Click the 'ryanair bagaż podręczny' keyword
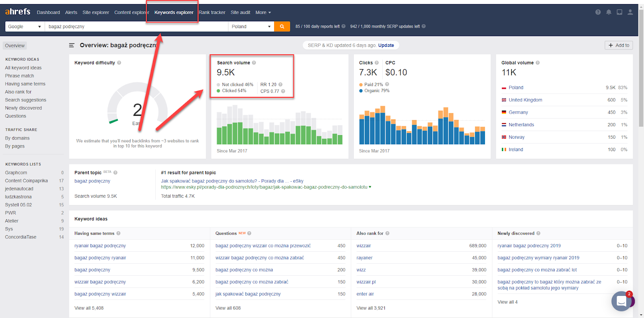 [x=100, y=246]
